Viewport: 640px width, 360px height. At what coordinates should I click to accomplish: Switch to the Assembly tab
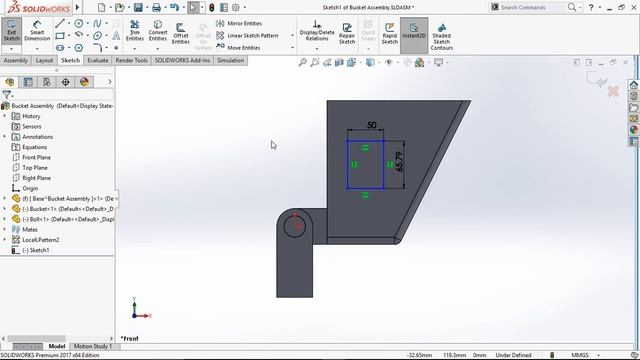pyautogui.click(x=16, y=60)
